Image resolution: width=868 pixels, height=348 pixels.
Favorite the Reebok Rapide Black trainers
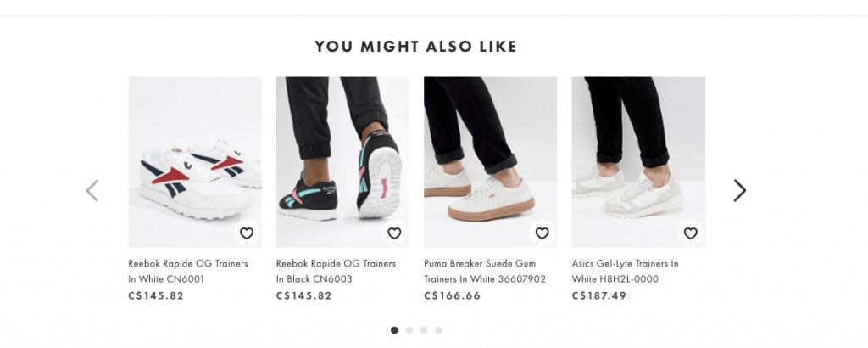tap(394, 233)
